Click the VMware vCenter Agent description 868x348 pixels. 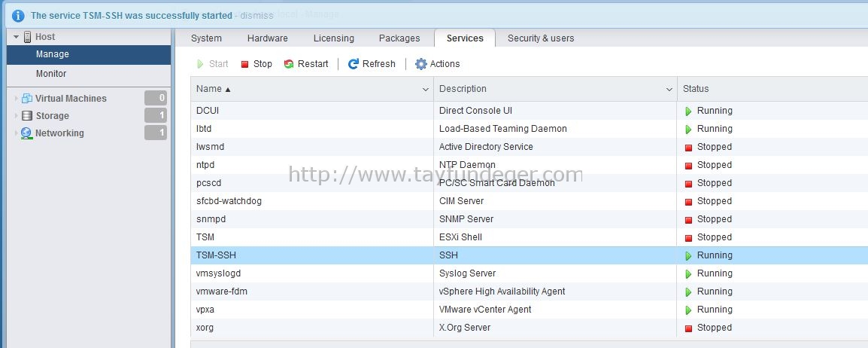485,310
